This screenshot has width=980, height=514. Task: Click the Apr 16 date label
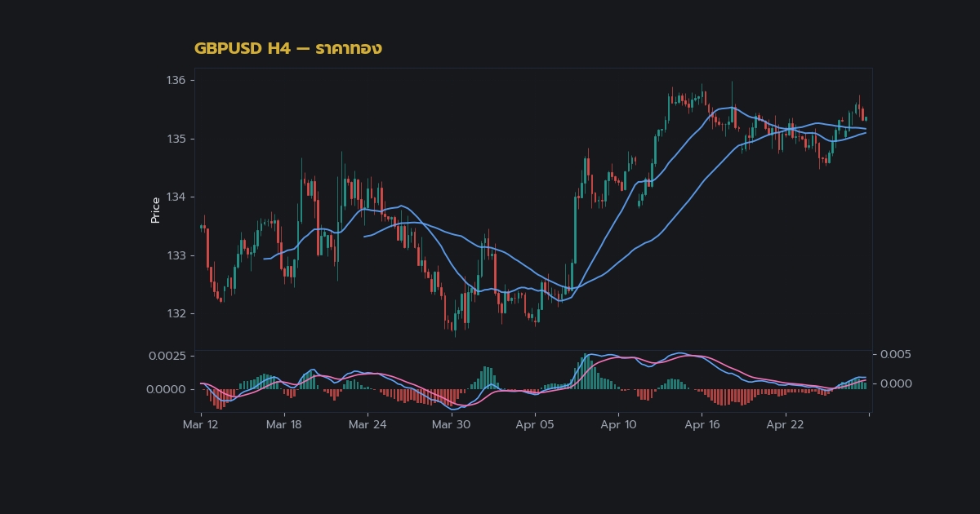[702, 424]
